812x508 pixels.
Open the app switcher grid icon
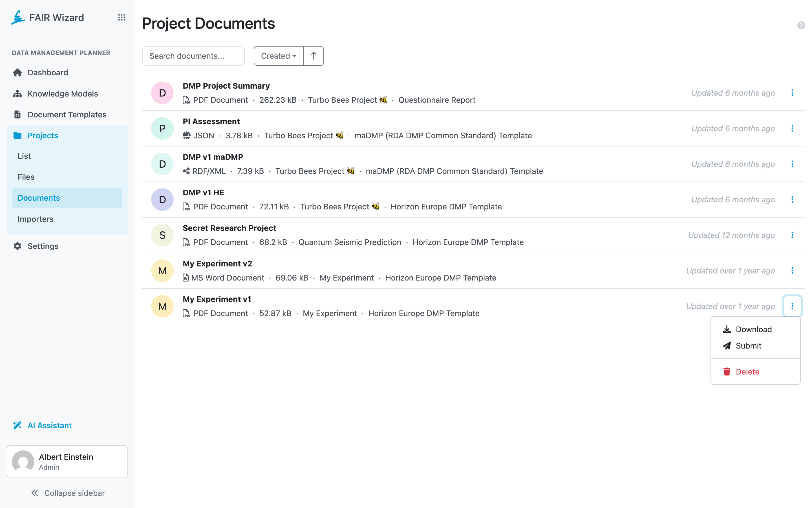122,17
